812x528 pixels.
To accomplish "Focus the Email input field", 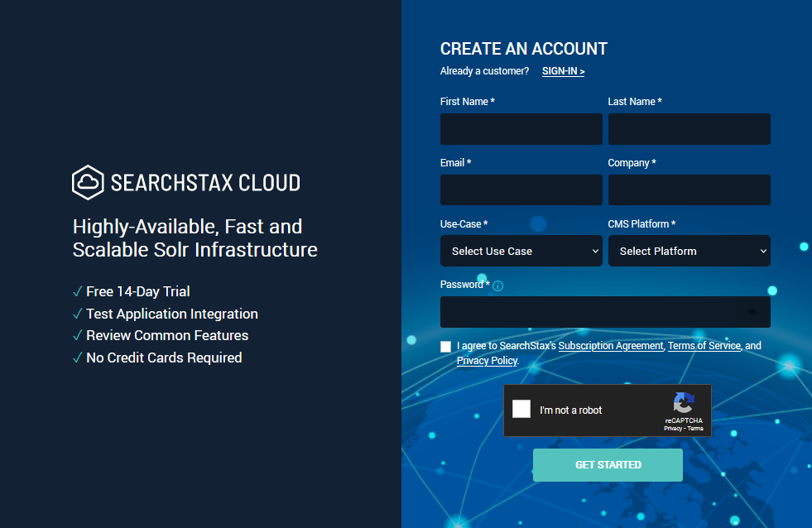I will 521,190.
